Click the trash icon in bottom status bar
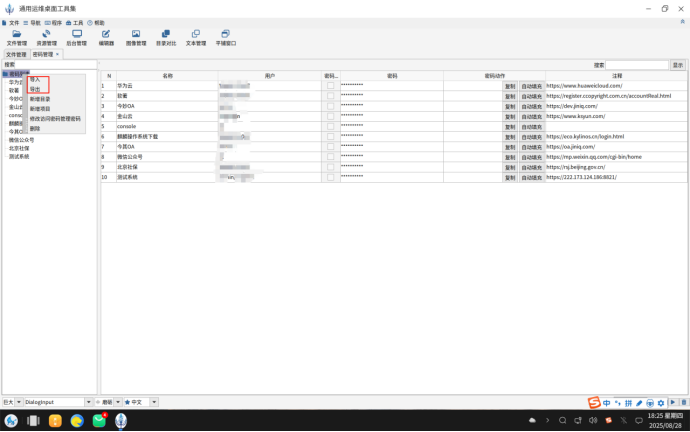Image resolution: width=690 pixels, height=432 pixels. (683, 402)
